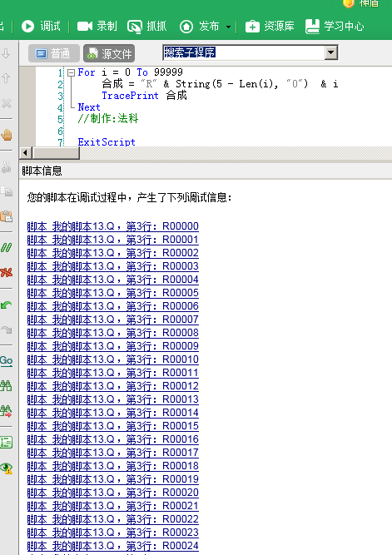Click the debug link ending R00007
Viewport: 392px width, 555px height.
pos(112,320)
